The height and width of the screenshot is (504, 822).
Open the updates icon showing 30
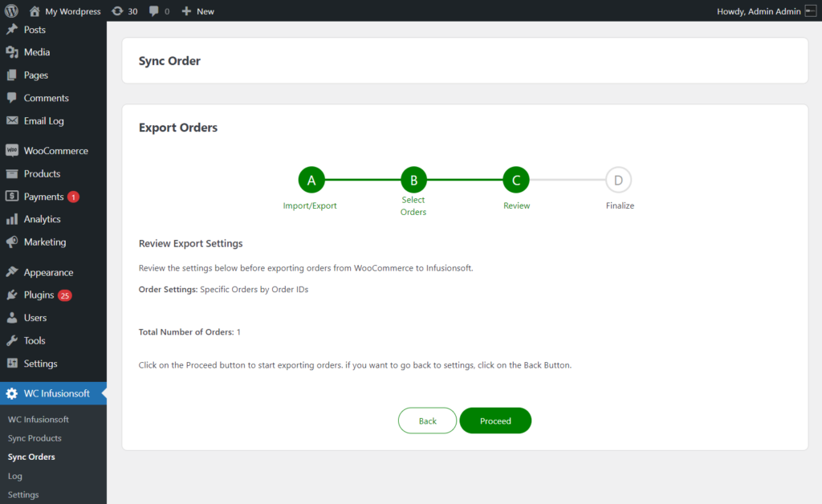coord(117,11)
